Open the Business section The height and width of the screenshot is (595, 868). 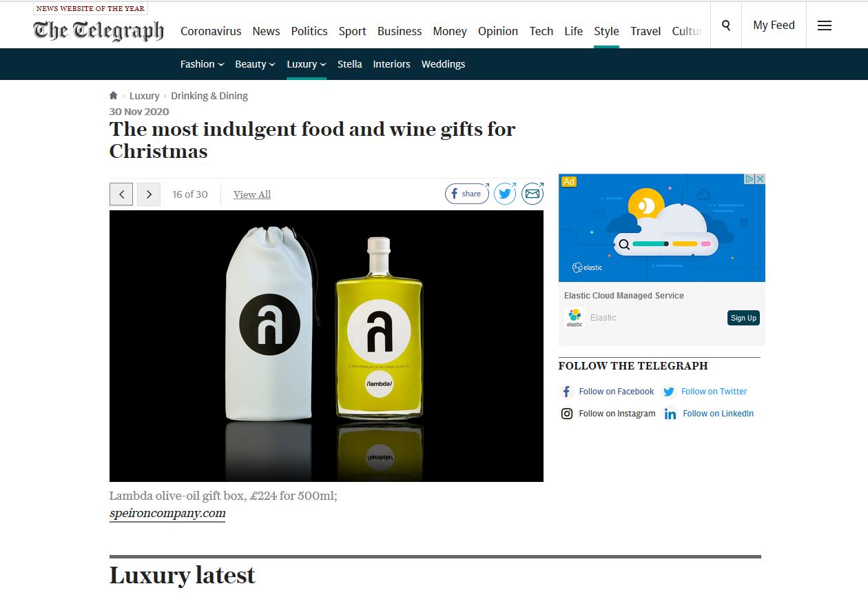(x=400, y=31)
